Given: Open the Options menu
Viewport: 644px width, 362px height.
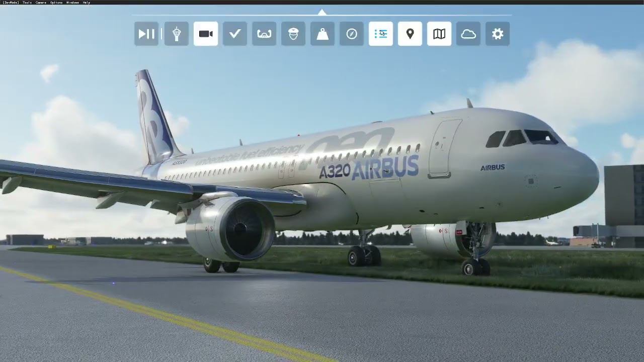Looking at the screenshot, I should click(x=56, y=3).
